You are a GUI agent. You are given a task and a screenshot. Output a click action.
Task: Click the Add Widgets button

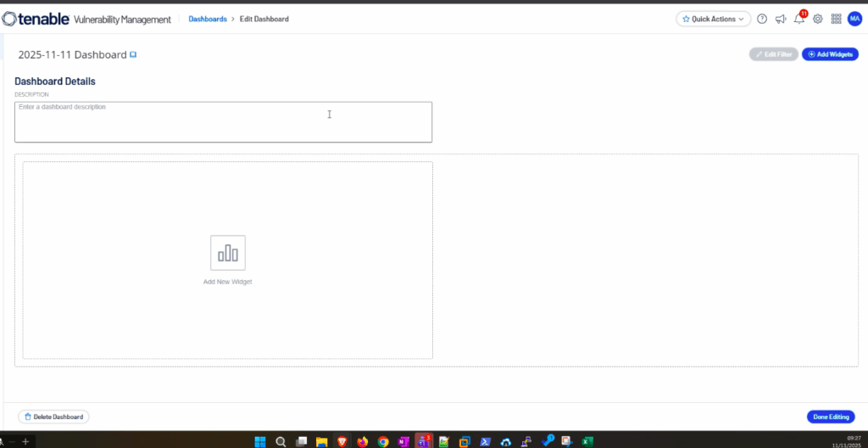830,54
